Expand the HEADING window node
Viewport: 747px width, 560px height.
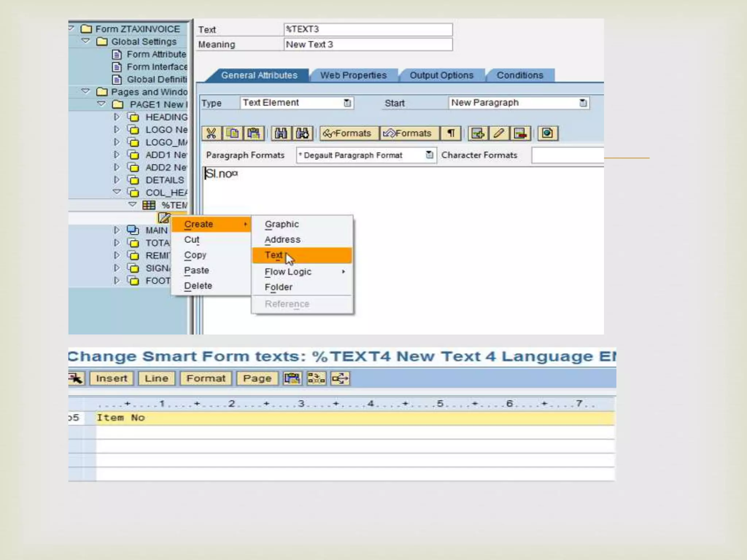click(116, 117)
